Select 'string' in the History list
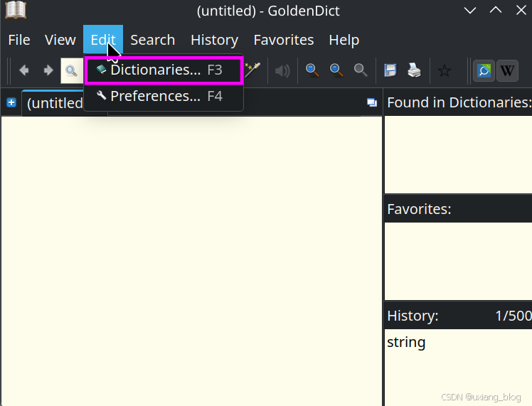The height and width of the screenshot is (406, 532). click(x=406, y=342)
